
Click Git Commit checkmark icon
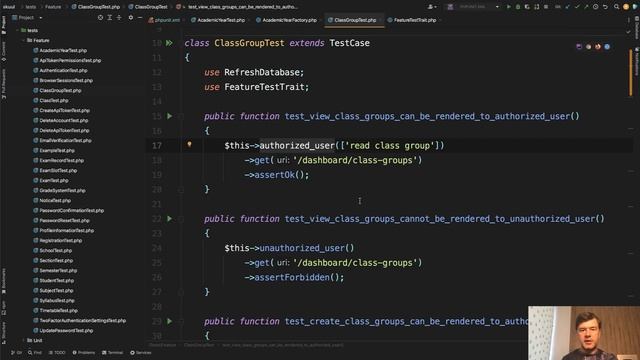pyautogui.click(x=577, y=7)
